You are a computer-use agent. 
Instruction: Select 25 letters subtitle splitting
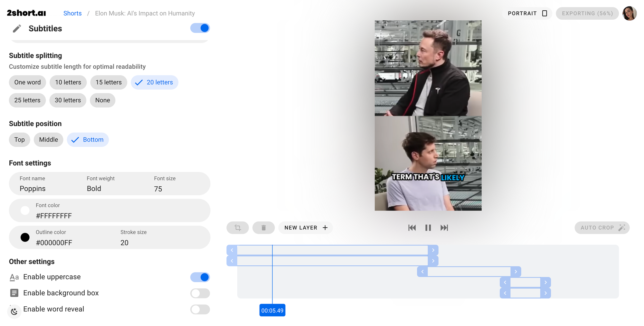click(27, 100)
